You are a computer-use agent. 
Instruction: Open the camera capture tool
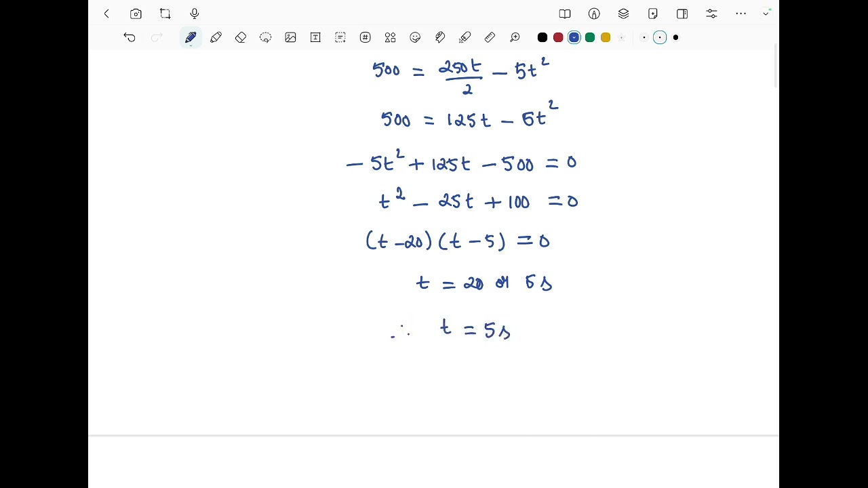click(136, 14)
